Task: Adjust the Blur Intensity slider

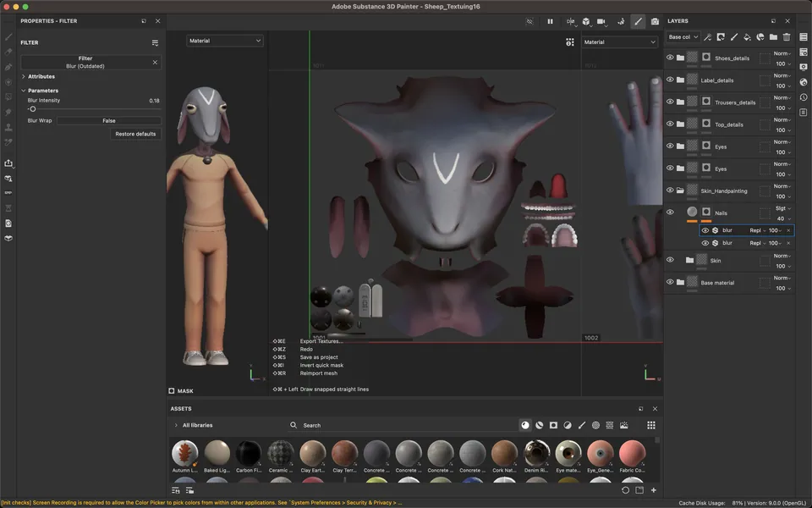Action: (x=94, y=109)
